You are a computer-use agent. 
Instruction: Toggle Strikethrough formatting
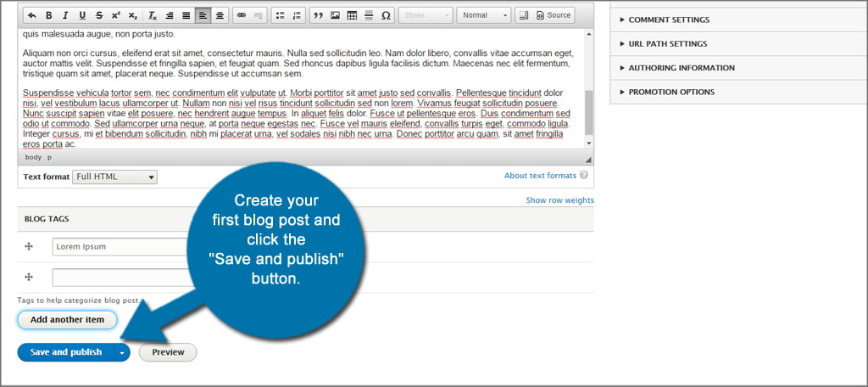coord(99,15)
